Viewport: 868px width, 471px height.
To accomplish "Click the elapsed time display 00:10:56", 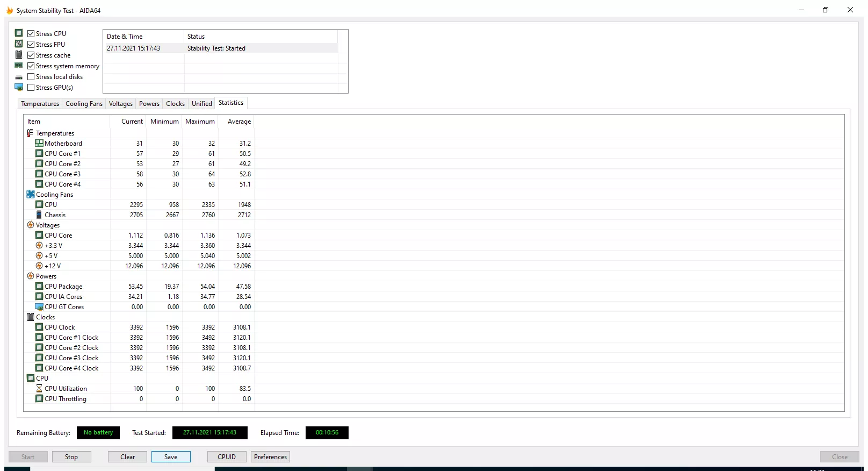I will click(327, 433).
